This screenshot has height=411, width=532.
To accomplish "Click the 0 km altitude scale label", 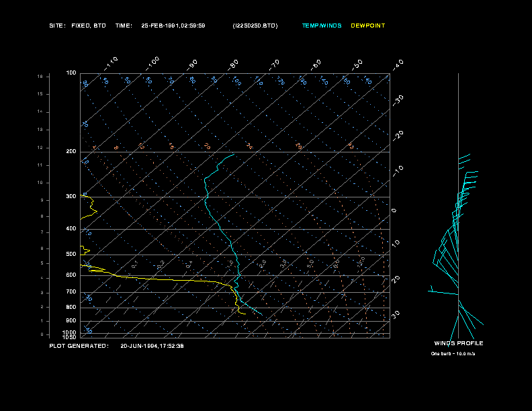I will pyautogui.click(x=42, y=334).
